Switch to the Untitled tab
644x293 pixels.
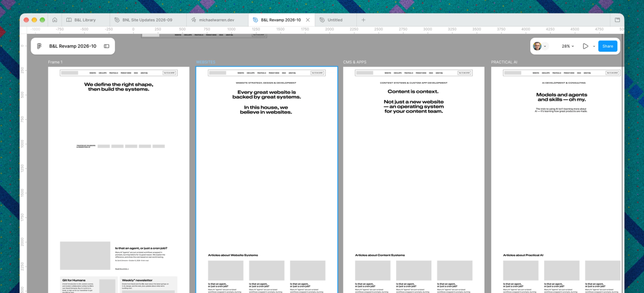click(335, 20)
